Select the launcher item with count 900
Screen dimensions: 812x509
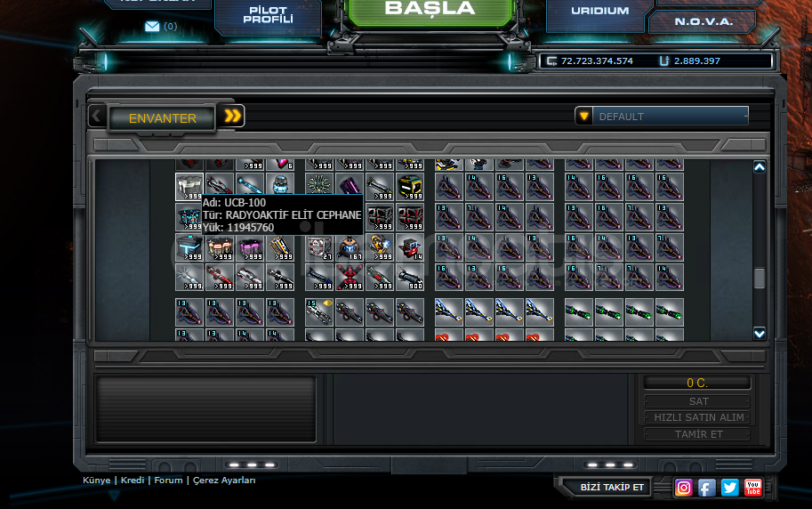coord(410,277)
